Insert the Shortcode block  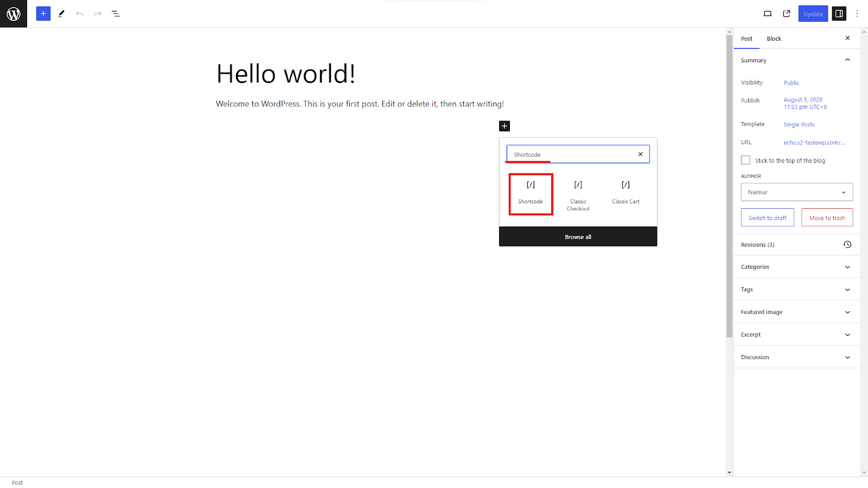coord(531,194)
